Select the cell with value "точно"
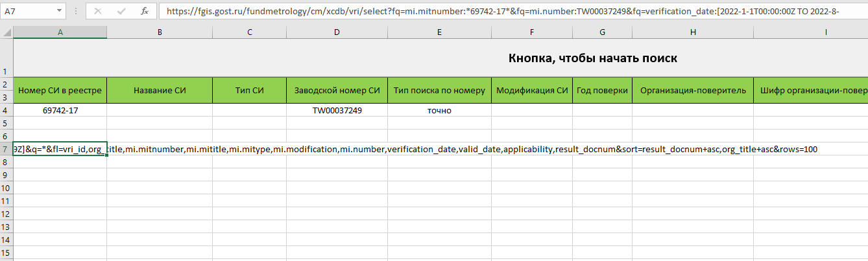Image resolution: width=868 pixels, height=261 pixels. pyautogui.click(x=439, y=110)
